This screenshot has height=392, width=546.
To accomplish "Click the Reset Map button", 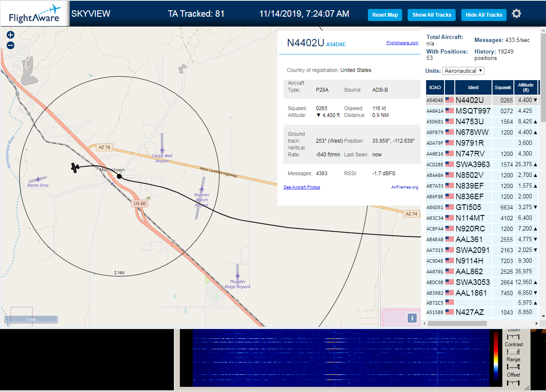I will 385,15.
